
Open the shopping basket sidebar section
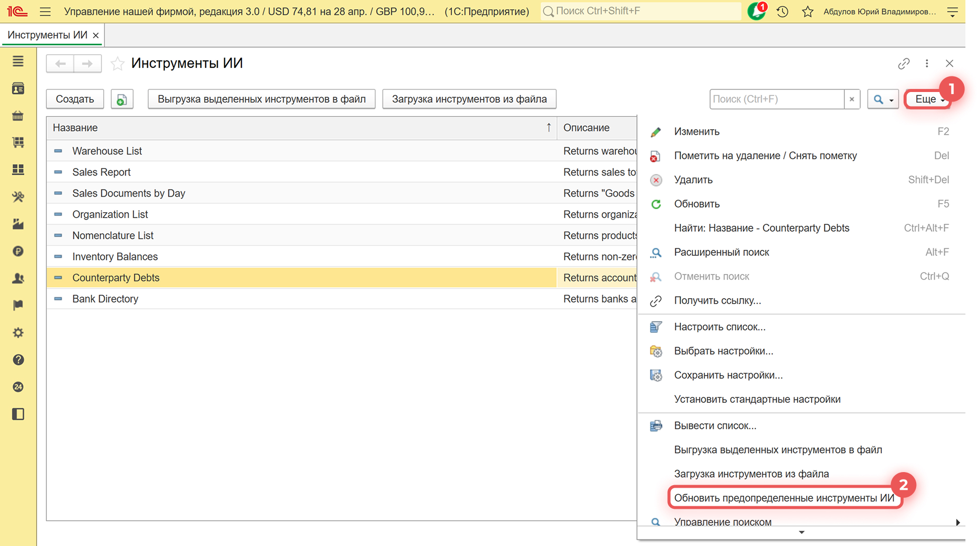click(x=18, y=116)
